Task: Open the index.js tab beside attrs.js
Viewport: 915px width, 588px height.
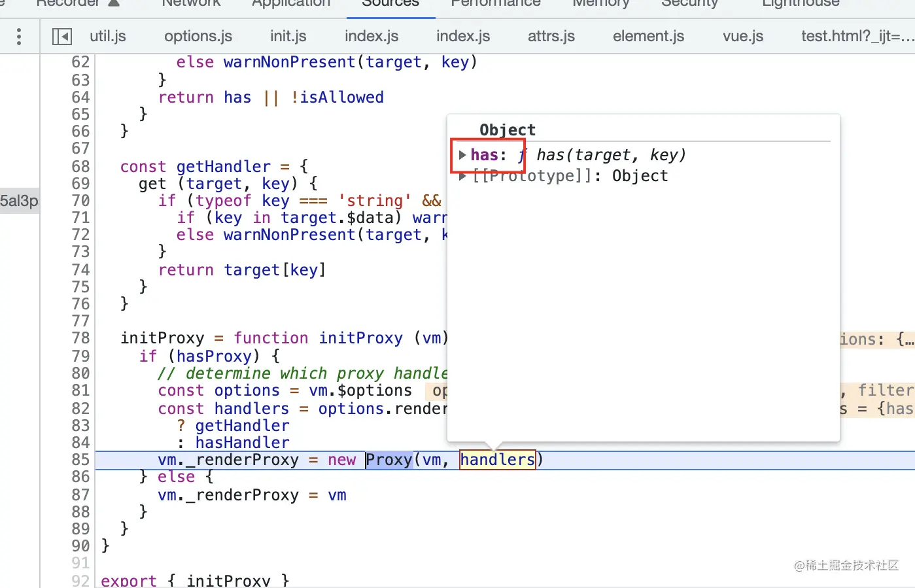Action: click(x=463, y=36)
